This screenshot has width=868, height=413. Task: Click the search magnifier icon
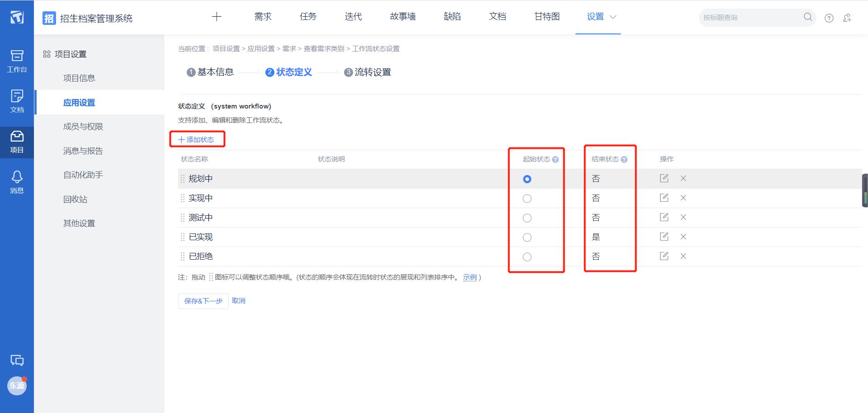808,17
